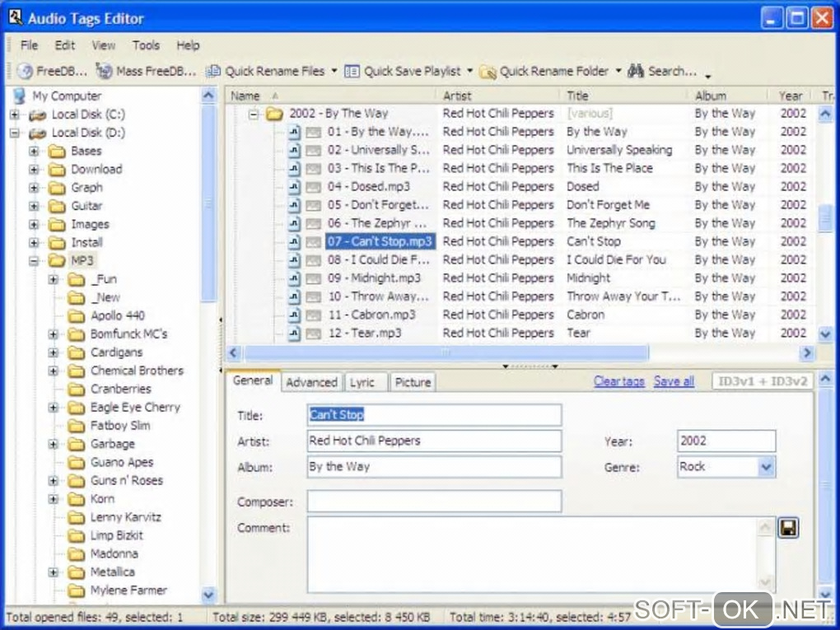The width and height of the screenshot is (840, 630).
Task: Click in the Album input field
Action: [x=434, y=467]
